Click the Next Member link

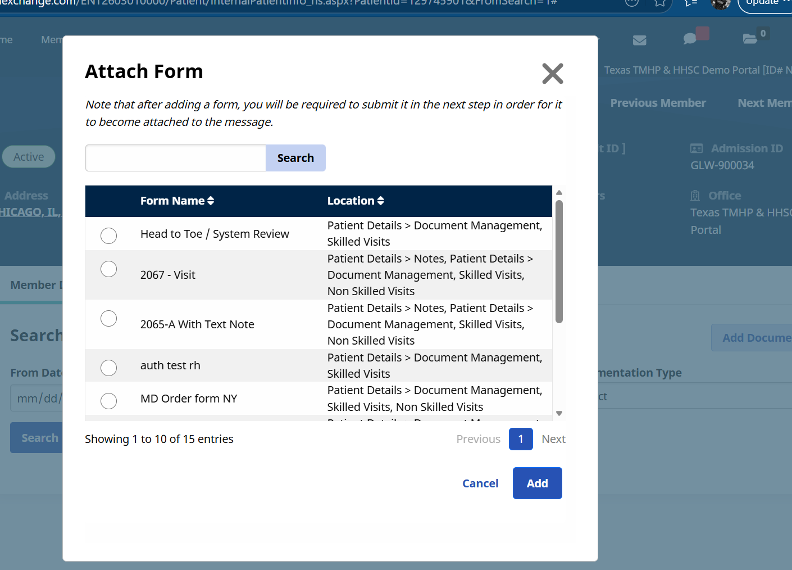click(x=765, y=103)
